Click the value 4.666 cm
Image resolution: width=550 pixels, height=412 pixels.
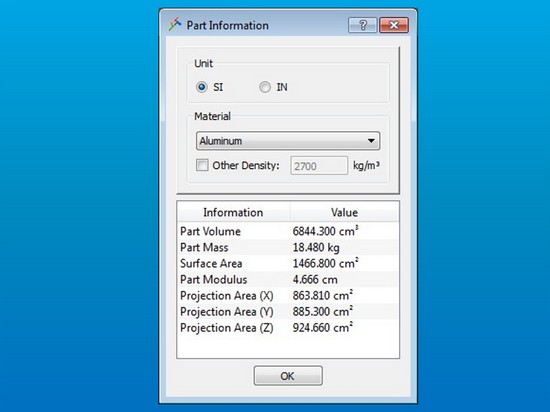point(315,280)
